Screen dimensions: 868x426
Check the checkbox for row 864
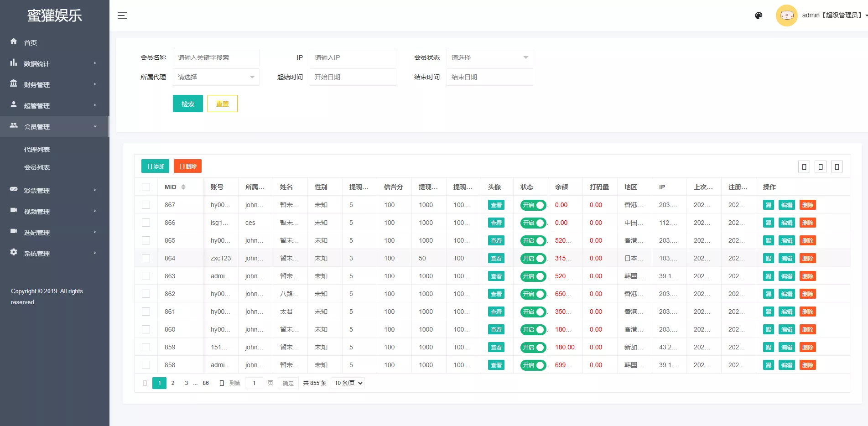tap(146, 258)
